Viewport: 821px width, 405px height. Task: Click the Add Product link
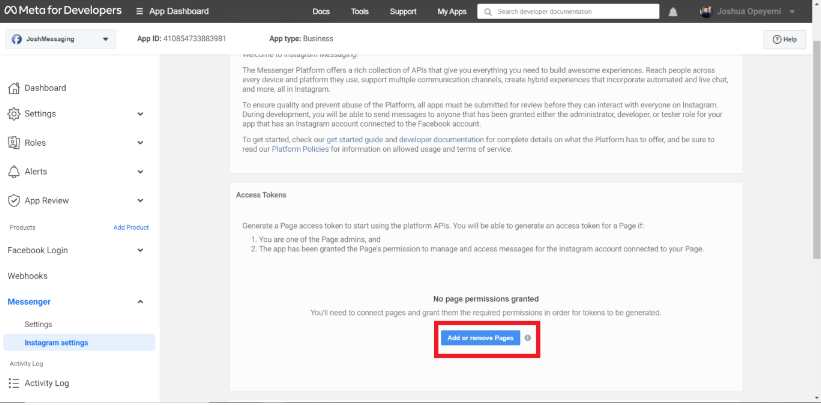(x=131, y=227)
